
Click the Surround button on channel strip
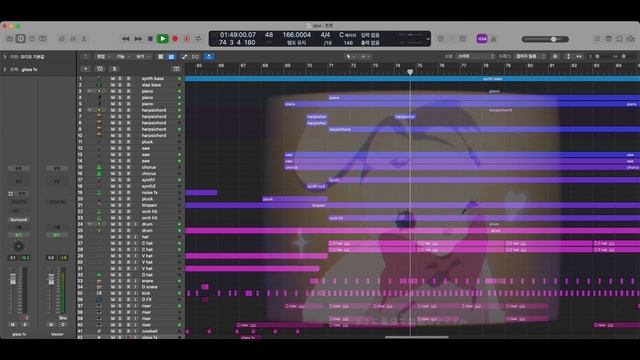click(x=19, y=220)
